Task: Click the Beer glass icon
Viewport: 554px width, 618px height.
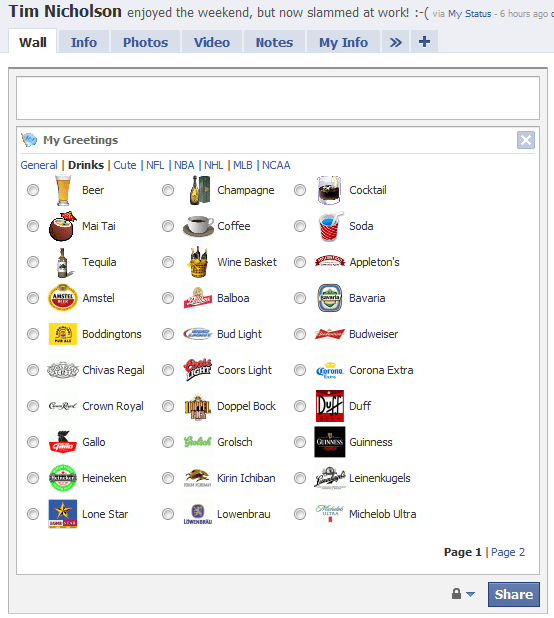Action: tap(63, 190)
